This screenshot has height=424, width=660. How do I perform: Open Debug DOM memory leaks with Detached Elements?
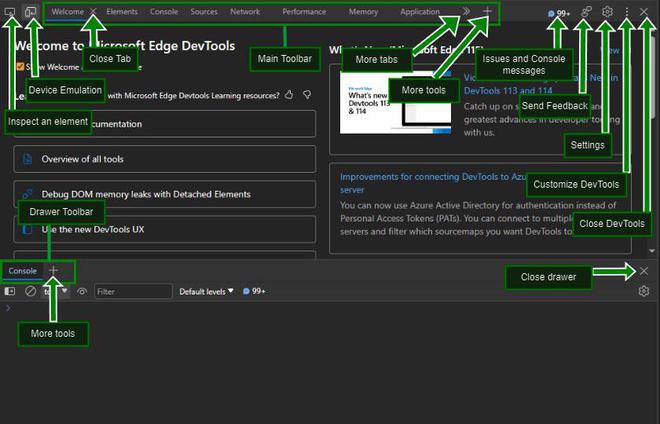click(165, 194)
